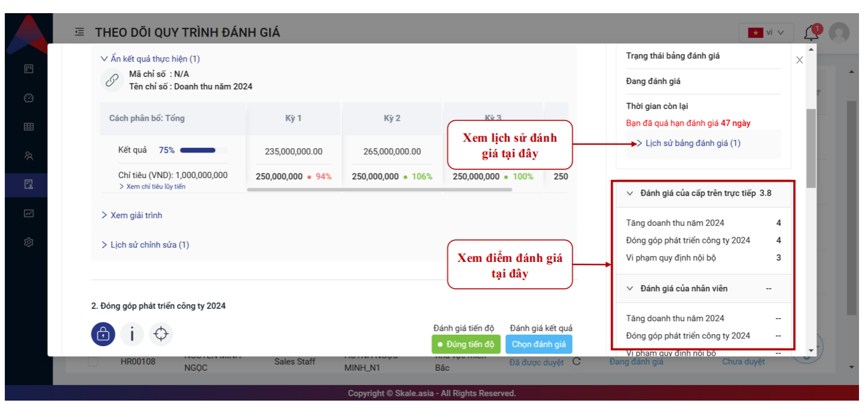Open the notification bell
Viewport: 868px width, 403px height.
(x=811, y=32)
